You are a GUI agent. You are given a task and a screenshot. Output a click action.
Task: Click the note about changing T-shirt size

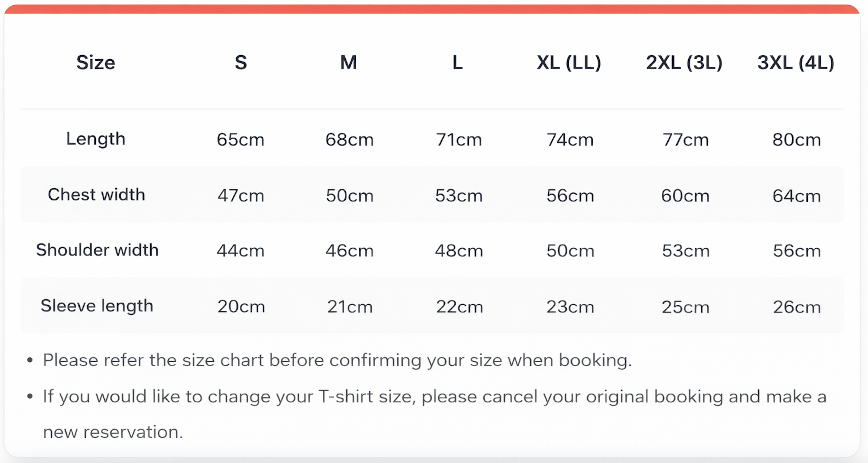(x=435, y=414)
